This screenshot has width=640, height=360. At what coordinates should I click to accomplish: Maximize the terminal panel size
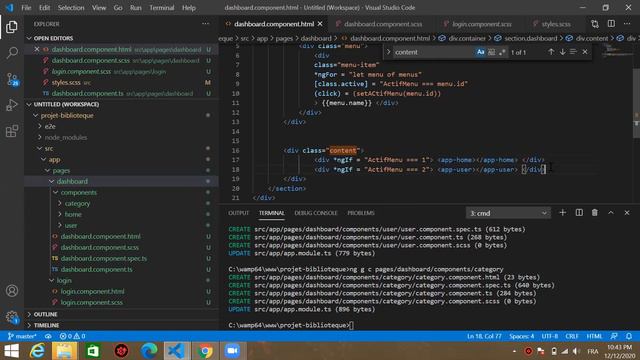[x=611, y=213]
